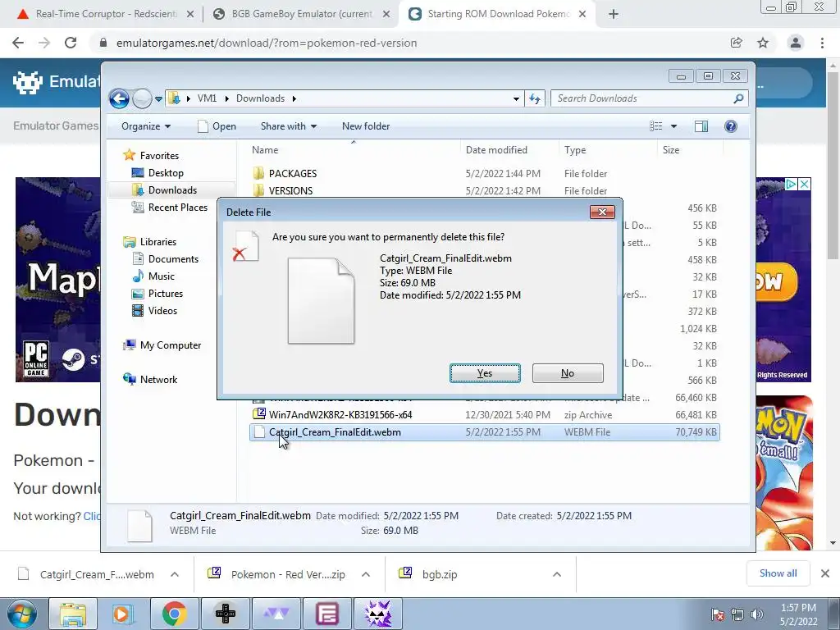Click the Search Downloads field

[x=650, y=98]
